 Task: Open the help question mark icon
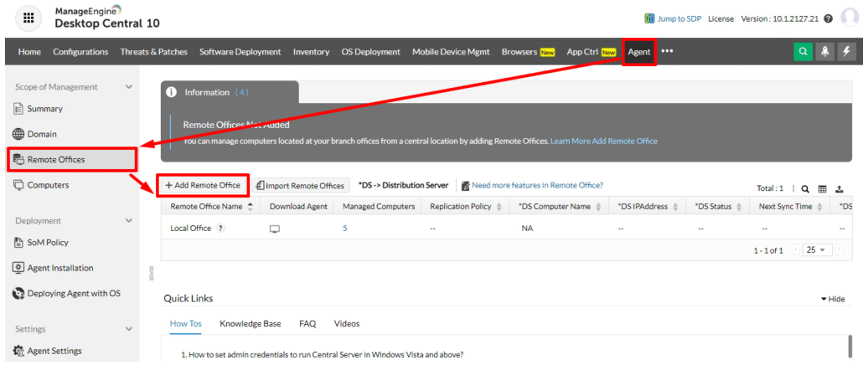(828, 18)
